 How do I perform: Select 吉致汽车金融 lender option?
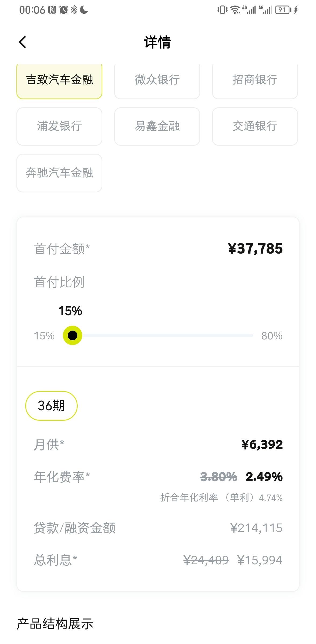point(59,80)
